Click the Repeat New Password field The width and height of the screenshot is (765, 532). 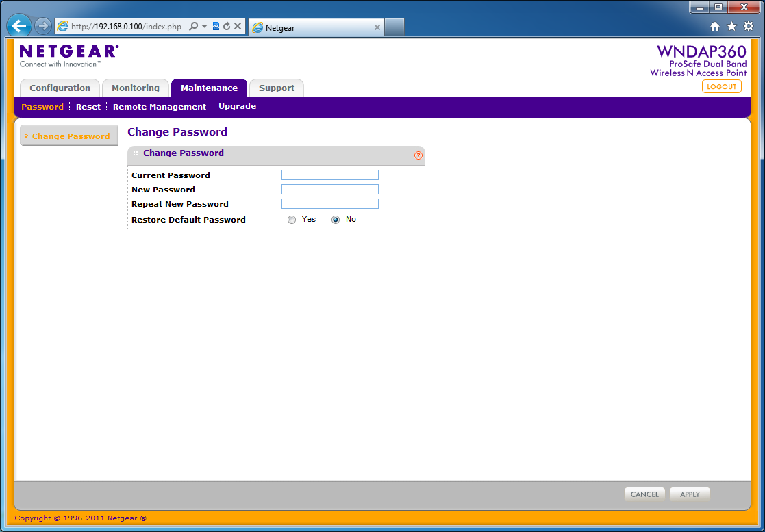[x=330, y=204]
